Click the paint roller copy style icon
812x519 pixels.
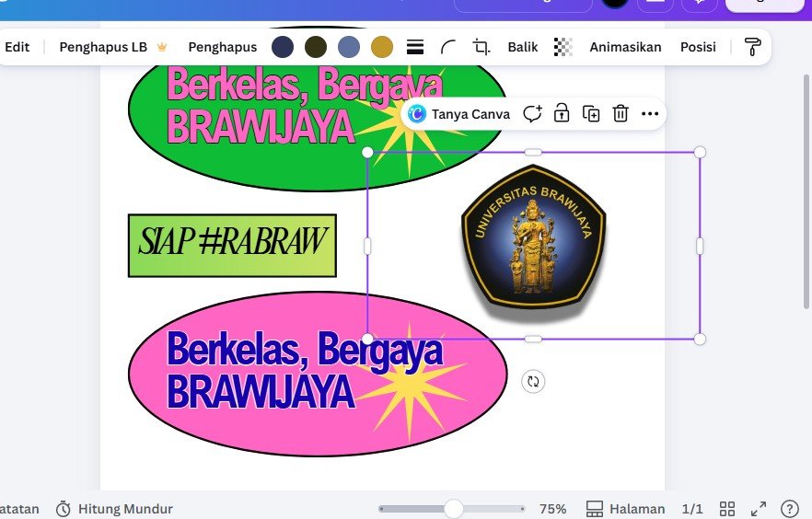coord(752,47)
